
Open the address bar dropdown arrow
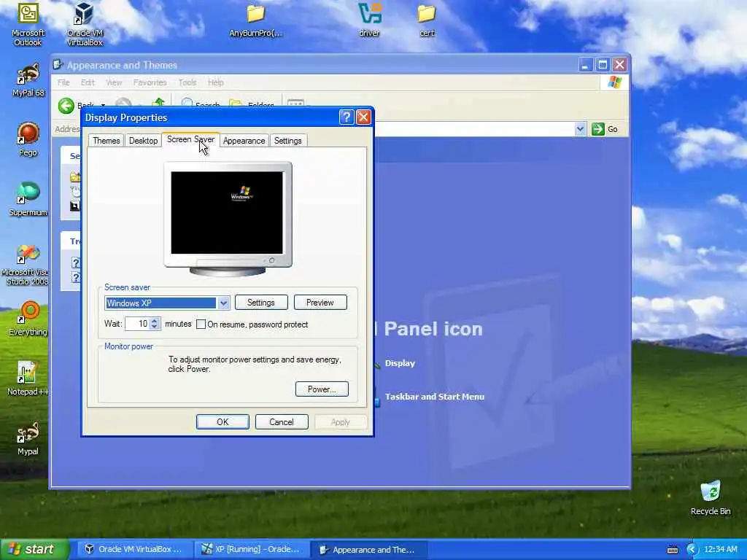(x=580, y=129)
